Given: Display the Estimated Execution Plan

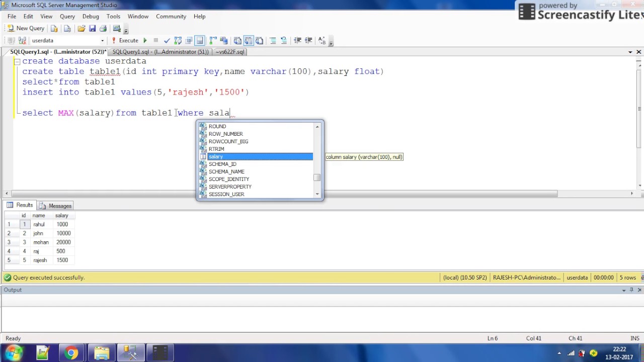Looking at the screenshot, I should pyautogui.click(x=178, y=40).
